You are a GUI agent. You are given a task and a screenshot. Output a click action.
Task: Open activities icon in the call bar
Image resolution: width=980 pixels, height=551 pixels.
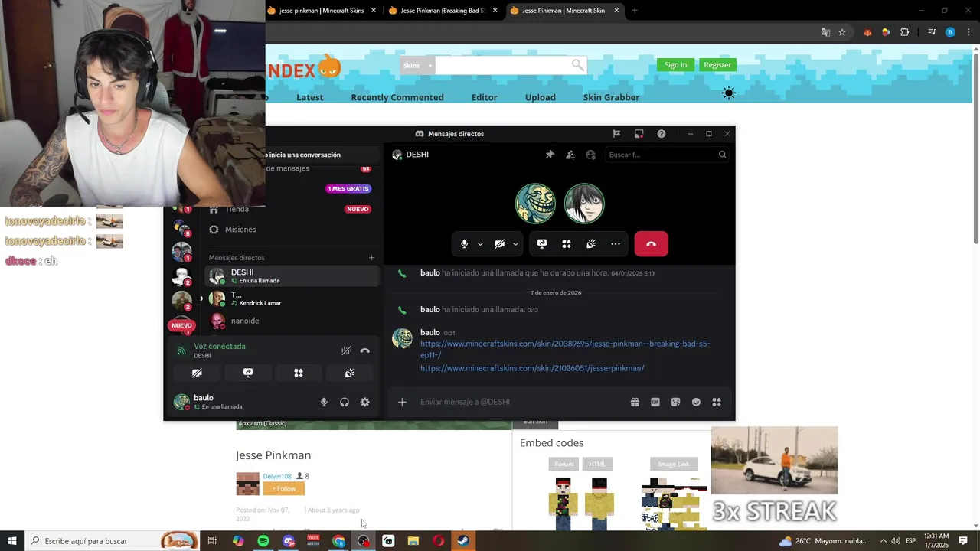coord(567,244)
